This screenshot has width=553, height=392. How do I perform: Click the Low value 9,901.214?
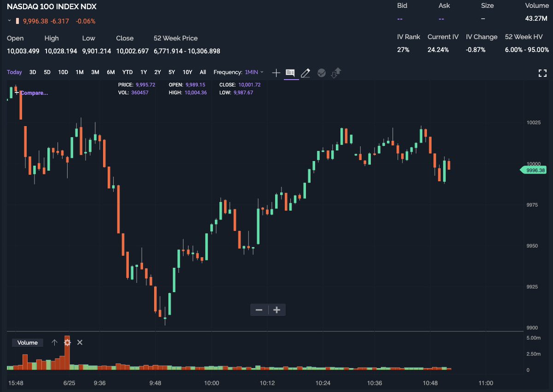click(97, 51)
